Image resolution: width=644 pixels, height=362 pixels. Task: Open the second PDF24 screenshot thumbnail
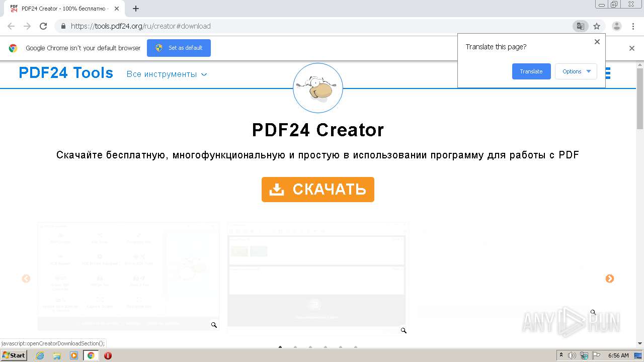317,279
